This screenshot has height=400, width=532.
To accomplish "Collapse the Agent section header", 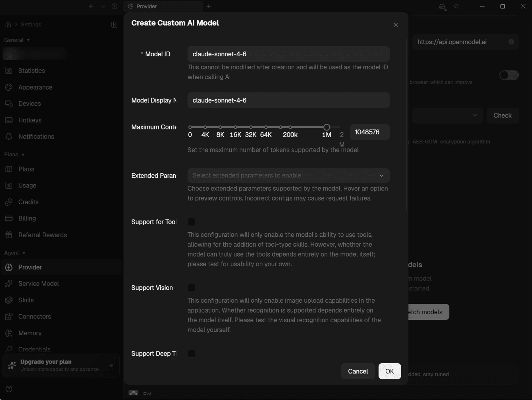I will tap(15, 253).
